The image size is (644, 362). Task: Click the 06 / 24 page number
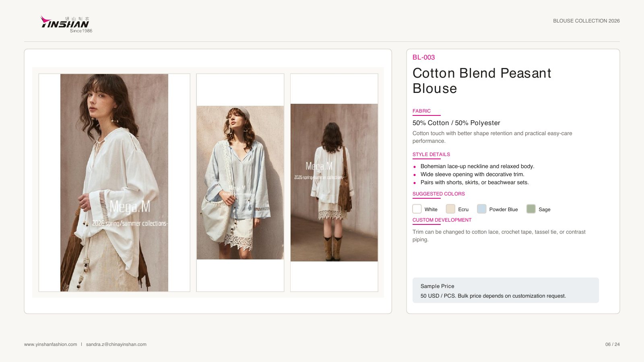click(613, 344)
